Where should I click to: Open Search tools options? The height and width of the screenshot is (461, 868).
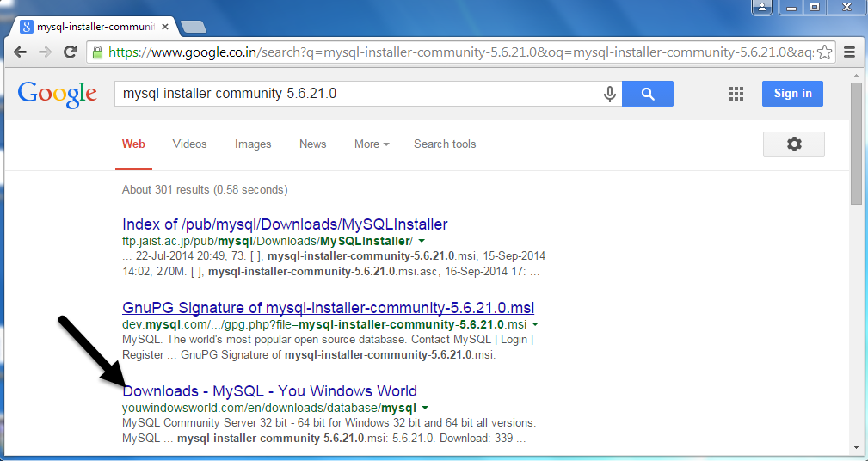pyautogui.click(x=445, y=144)
